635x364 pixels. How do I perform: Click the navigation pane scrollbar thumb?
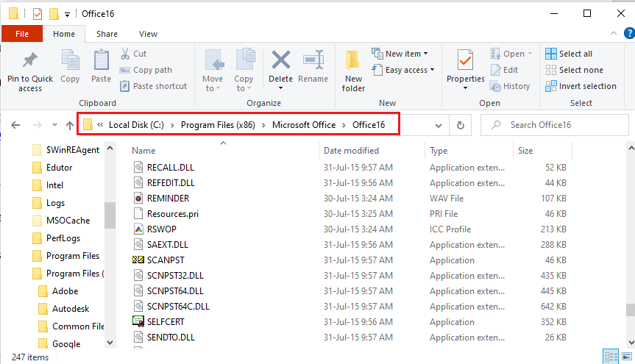[110, 215]
